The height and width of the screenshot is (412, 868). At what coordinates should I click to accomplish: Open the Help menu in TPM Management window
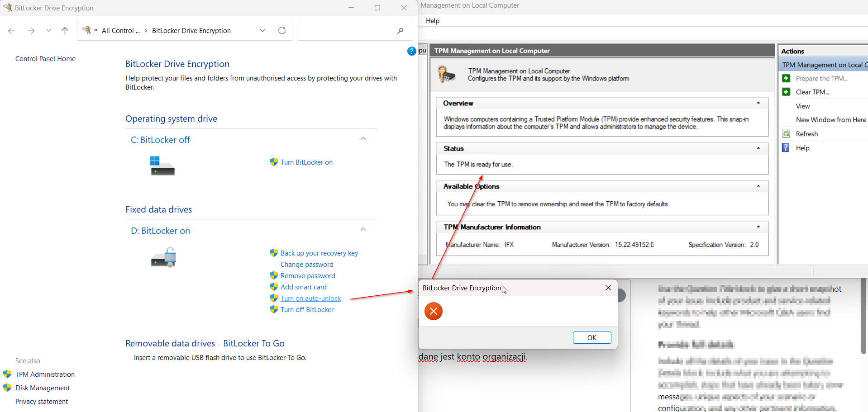433,21
